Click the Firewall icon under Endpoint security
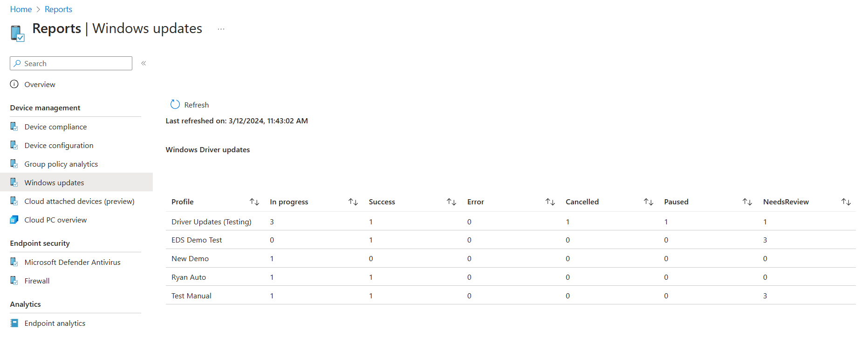868x337 pixels. click(14, 280)
